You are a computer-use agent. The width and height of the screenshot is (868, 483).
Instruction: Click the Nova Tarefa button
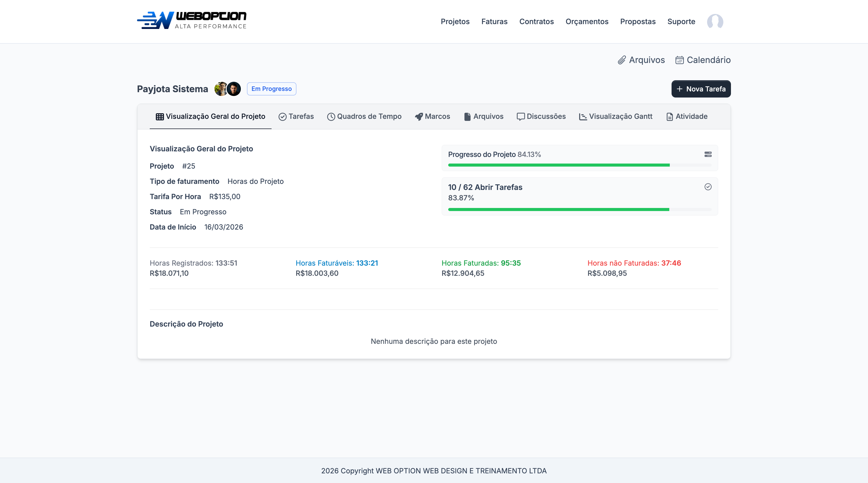[701, 89]
